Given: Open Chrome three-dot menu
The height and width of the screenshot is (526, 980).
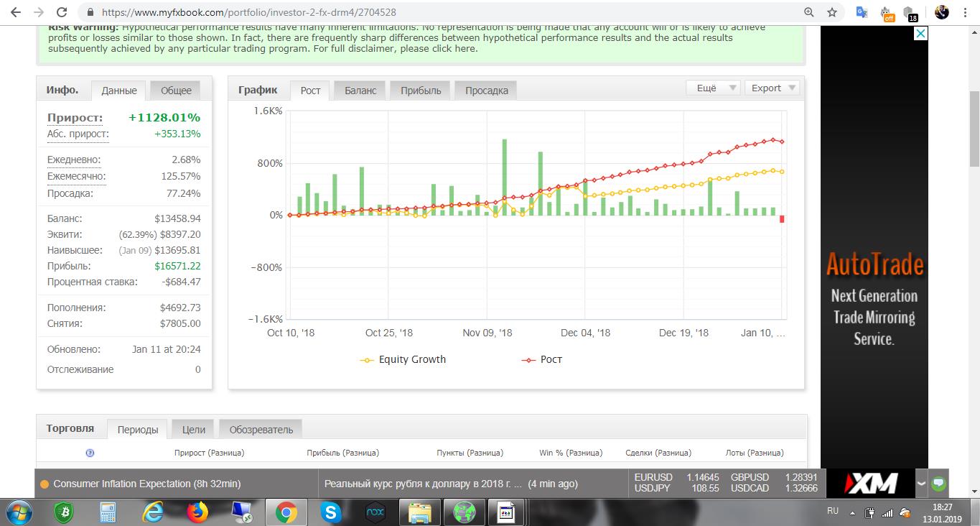Looking at the screenshot, I should (x=966, y=12).
